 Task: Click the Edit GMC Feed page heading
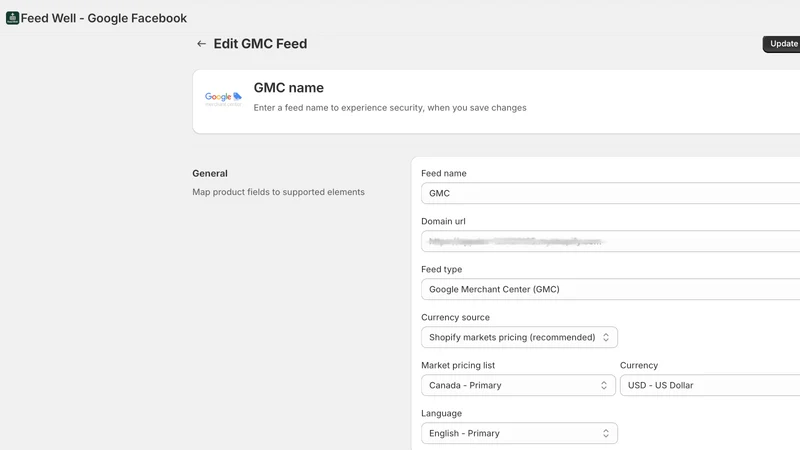[260, 44]
